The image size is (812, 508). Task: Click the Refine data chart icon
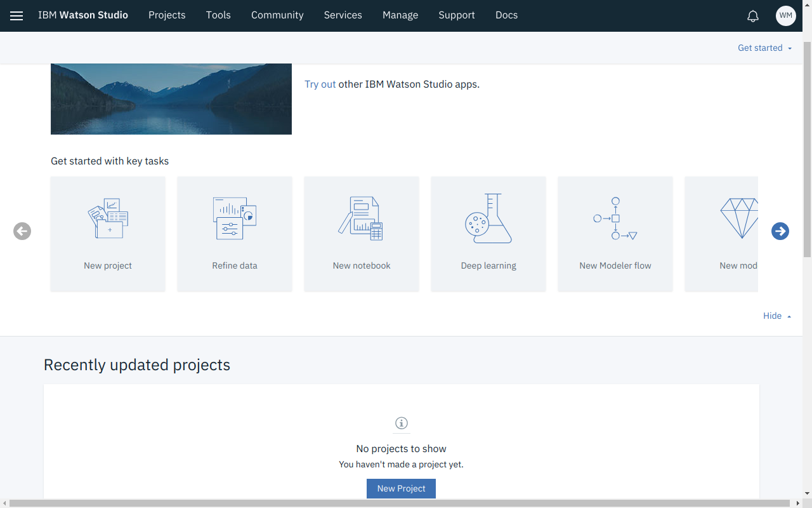[235, 218]
